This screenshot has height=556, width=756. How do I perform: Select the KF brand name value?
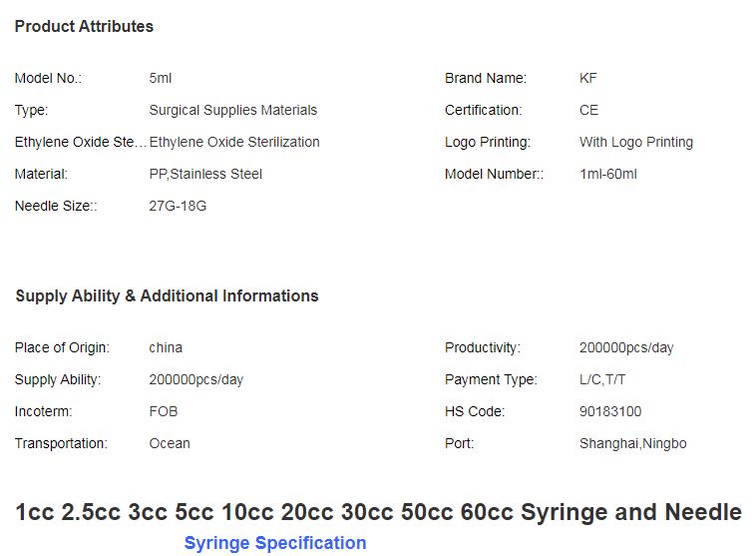tap(587, 78)
